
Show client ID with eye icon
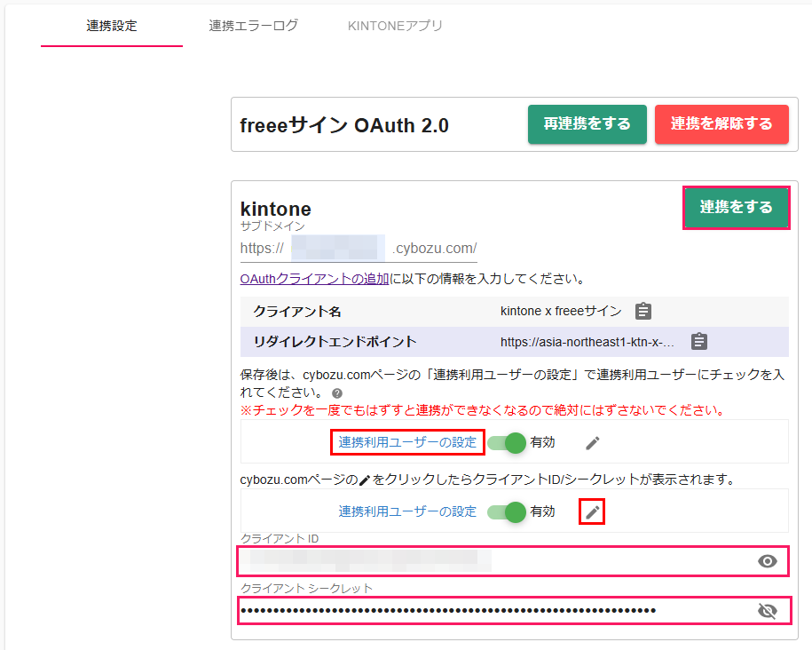pos(768,561)
